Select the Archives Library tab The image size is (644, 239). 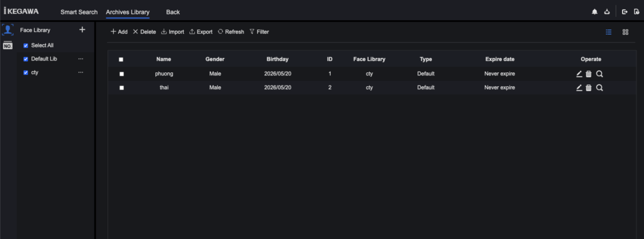pyautogui.click(x=128, y=12)
